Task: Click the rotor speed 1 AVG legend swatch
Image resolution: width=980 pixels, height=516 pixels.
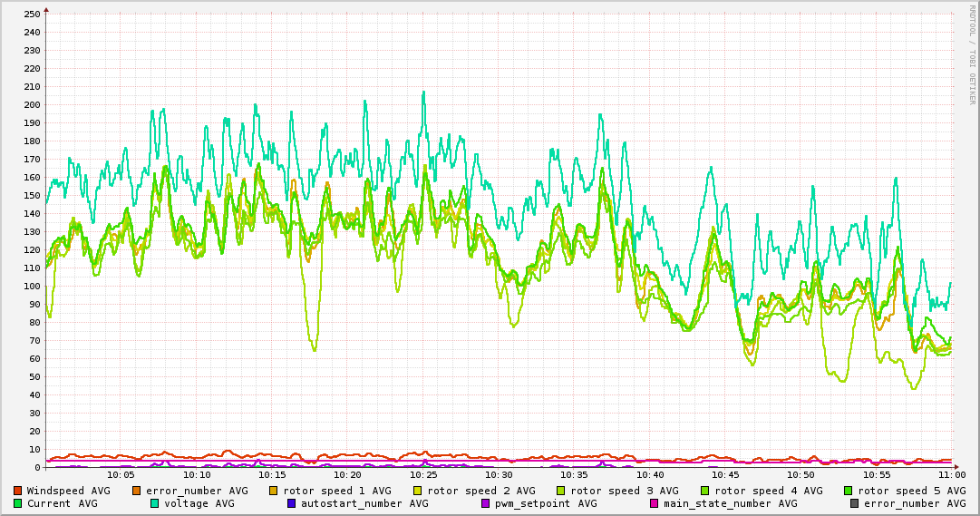Action: click(273, 491)
